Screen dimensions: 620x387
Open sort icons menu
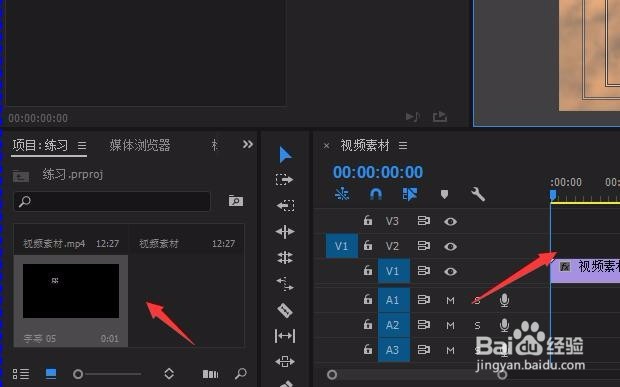(x=169, y=374)
